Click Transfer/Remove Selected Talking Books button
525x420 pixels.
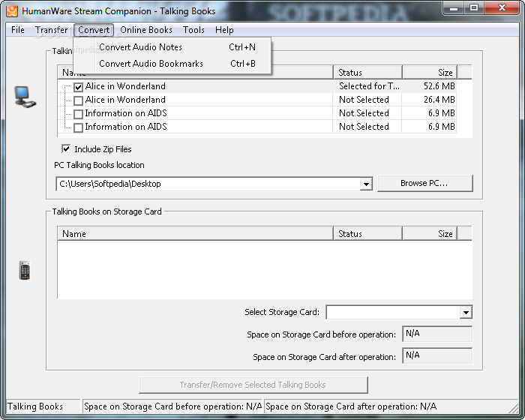click(x=253, y=385)
